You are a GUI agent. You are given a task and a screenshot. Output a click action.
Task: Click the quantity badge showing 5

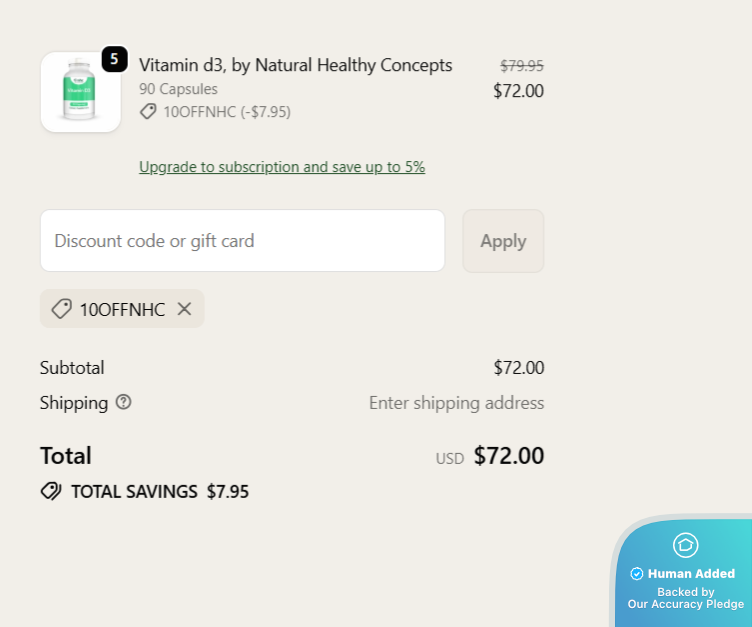[x=114, y=59]
